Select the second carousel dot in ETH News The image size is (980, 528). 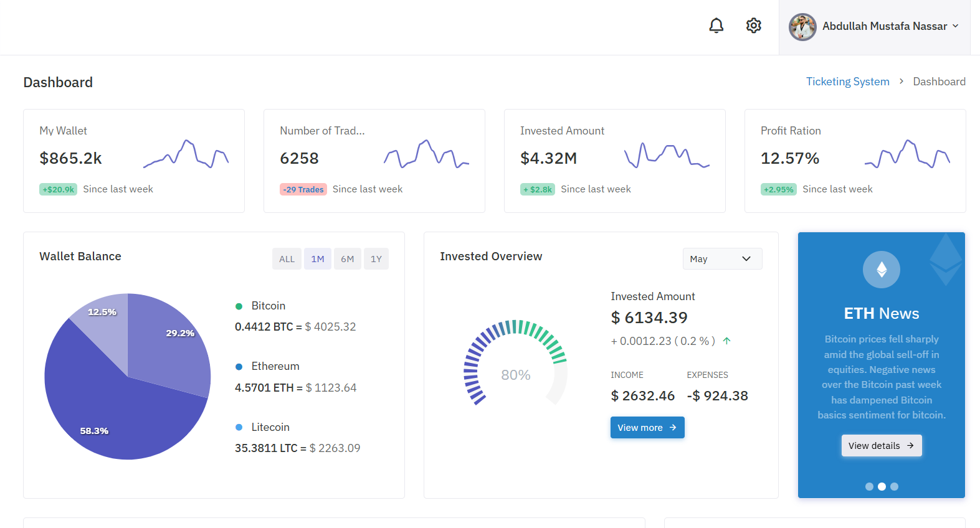(x=882, y=487)
